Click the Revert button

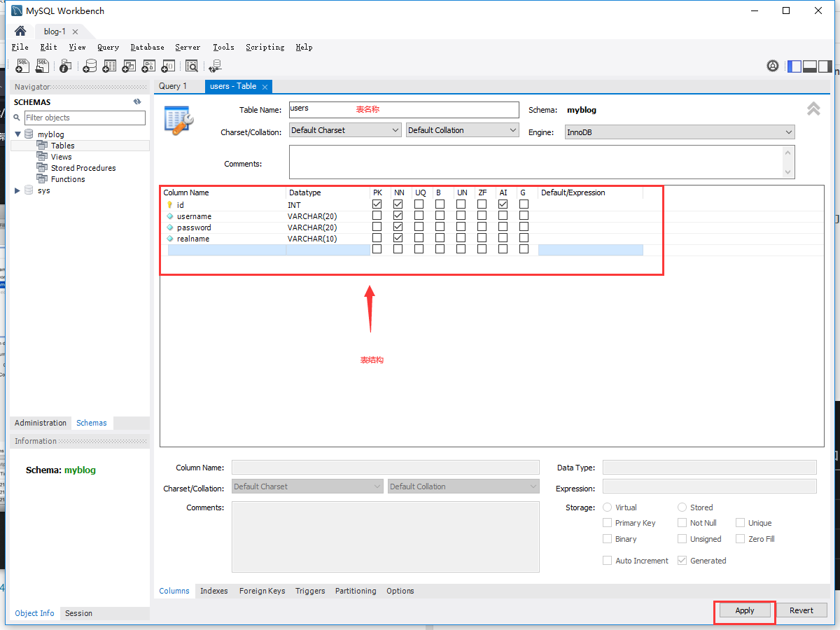click(x=801, y=610)
